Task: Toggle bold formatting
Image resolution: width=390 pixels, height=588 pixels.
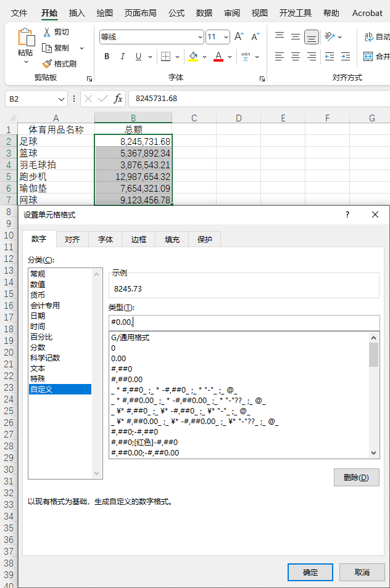Action: tap(107, 56)
